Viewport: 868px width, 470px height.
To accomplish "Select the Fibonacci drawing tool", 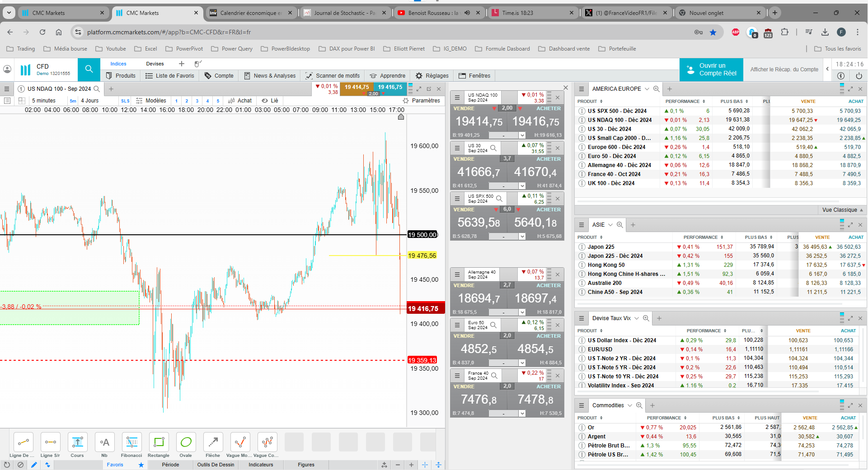I will tap(131, 442).
